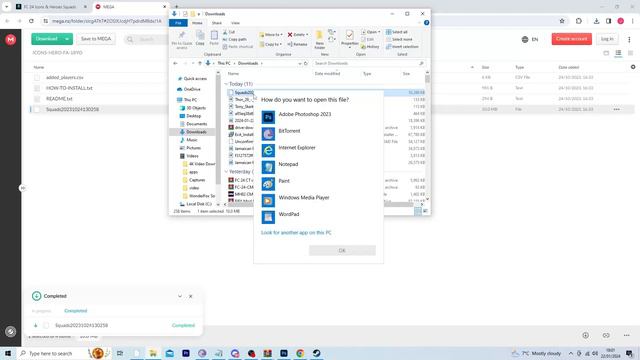Select Windows Media Player option
The width and height of the screenshot is (640, 360).
[x=318, y=200]
